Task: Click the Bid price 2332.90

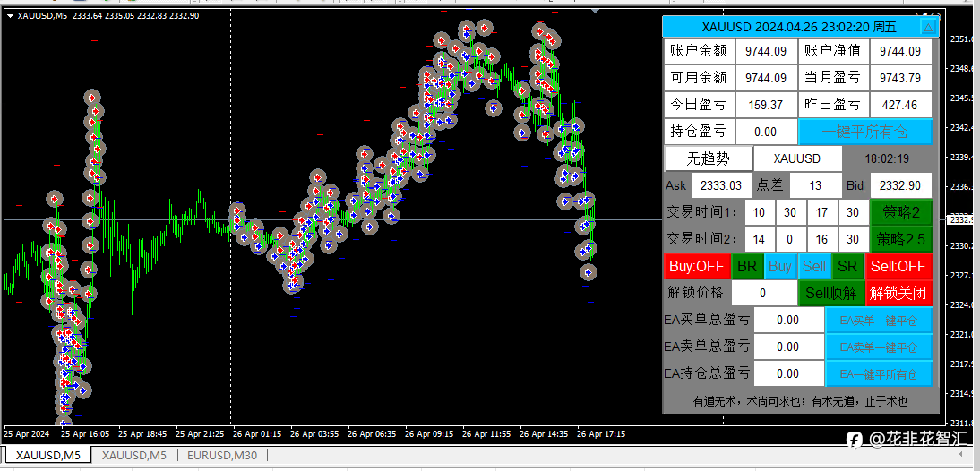Action: click(900, 185)
